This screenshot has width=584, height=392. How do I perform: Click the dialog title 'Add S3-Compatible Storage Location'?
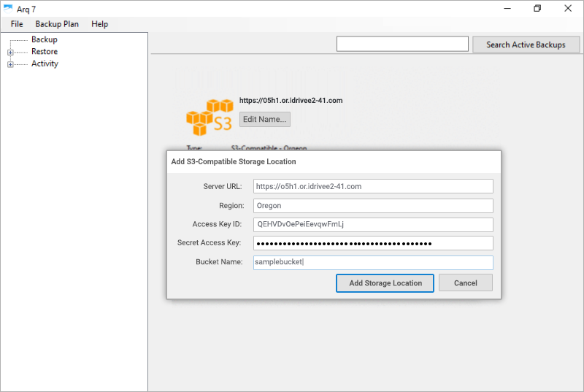pyautogui.click(x=234, y=161)
